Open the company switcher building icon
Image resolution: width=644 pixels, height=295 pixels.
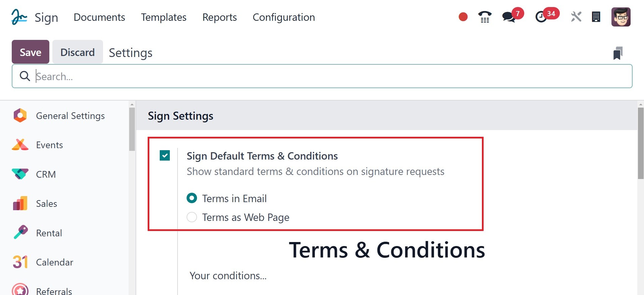pos(596,17)
